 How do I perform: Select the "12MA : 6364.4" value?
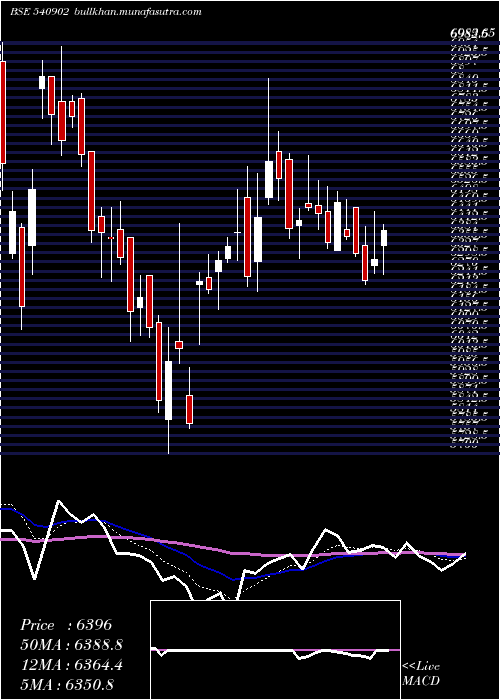[x=71, y=665]
